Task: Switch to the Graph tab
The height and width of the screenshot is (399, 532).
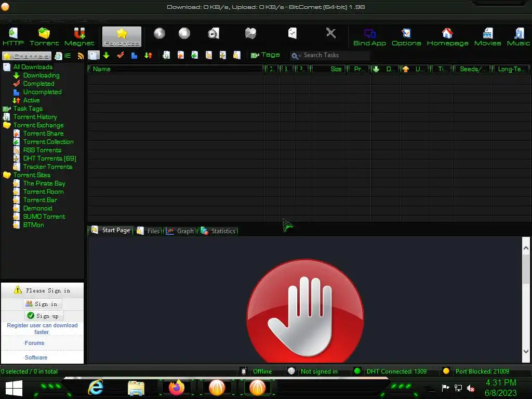Action: 180,231
